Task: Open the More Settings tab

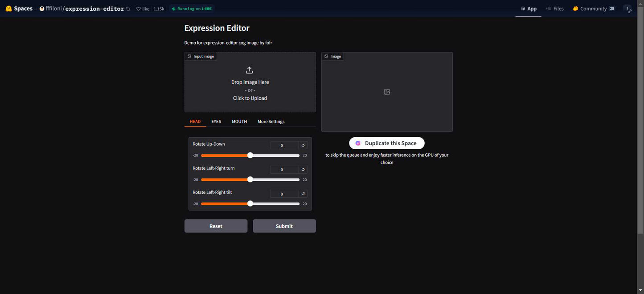Action: pyautogui.click(x=271, y=122)
